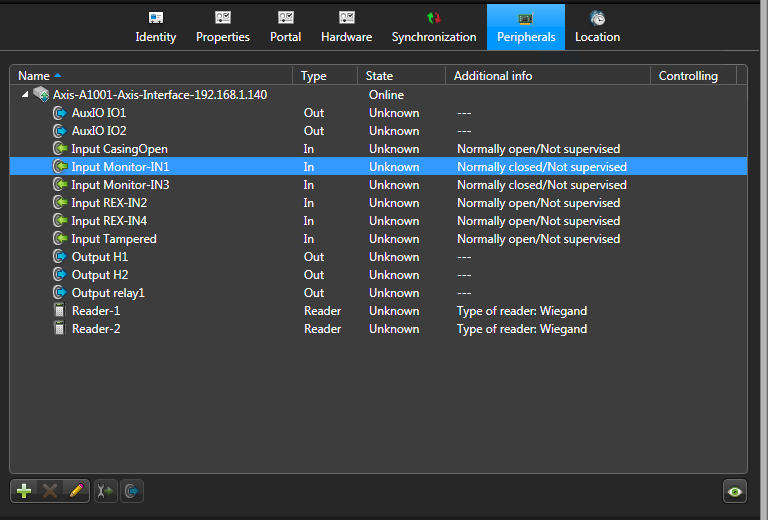Click the icon left of Reader-1

click(59, 311)
